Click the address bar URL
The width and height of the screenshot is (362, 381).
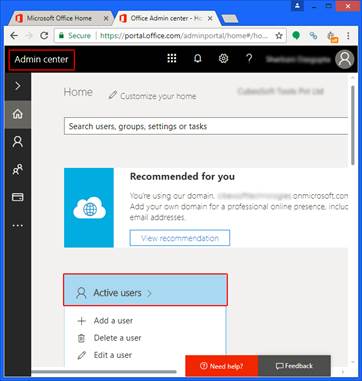click(x=183, y=36)
